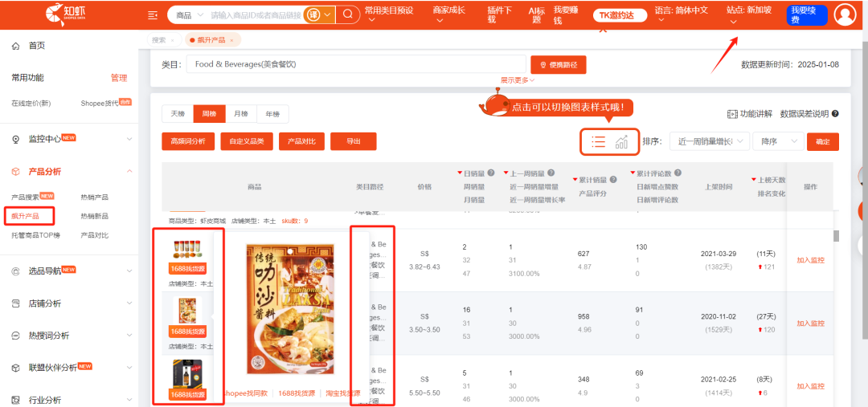Click help icon next to 累计销量
This screenshot has height=407, width=868.
coord(613,180)
